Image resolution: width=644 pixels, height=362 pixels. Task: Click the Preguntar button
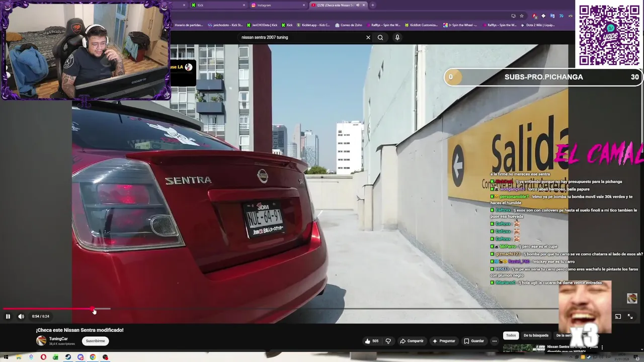(x=444, y=341)
